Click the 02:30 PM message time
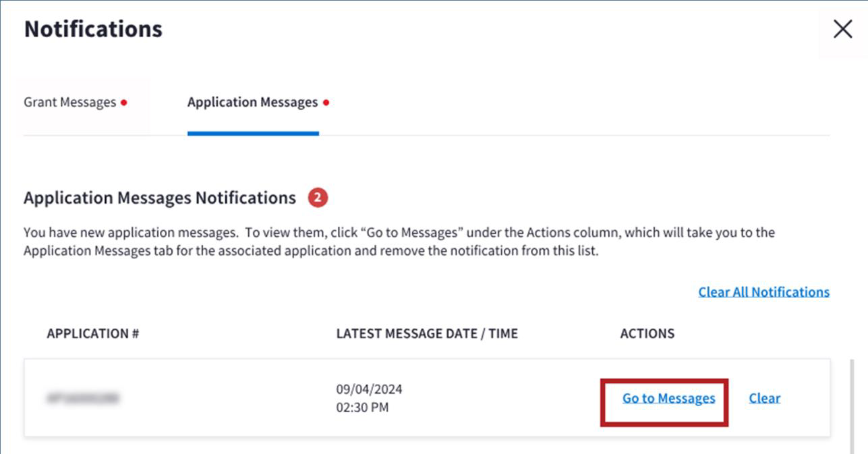Viewport: 868px width, 454px height. [362, 407]
